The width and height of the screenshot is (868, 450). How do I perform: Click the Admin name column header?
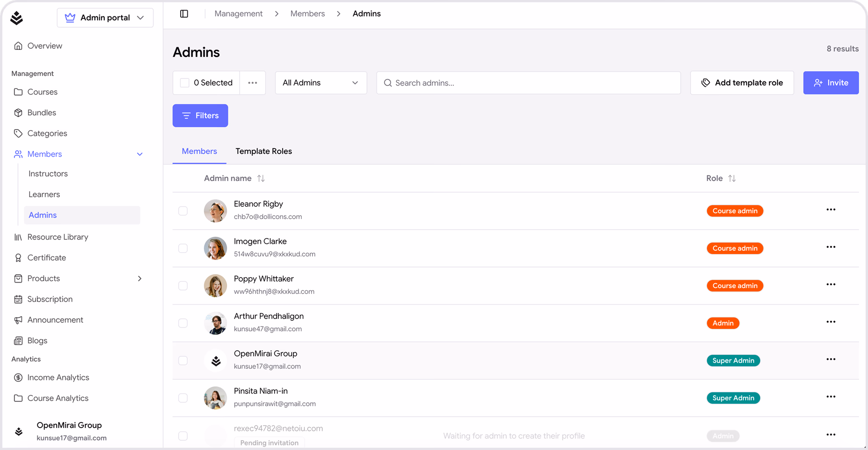228,178
